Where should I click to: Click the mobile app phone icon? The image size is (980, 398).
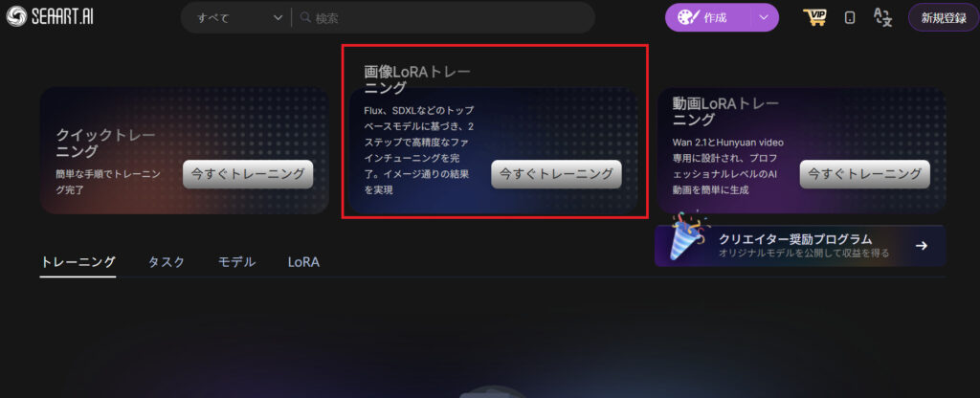[850, 17]
